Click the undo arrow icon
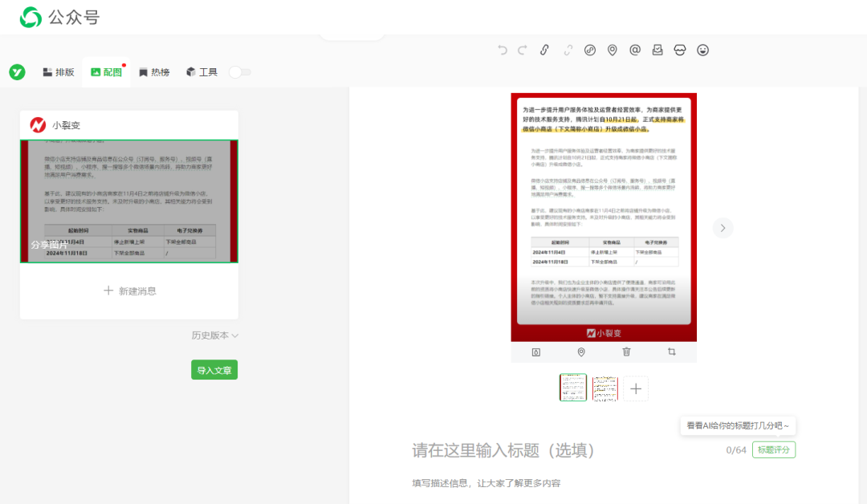 click(x=503, y=50)
